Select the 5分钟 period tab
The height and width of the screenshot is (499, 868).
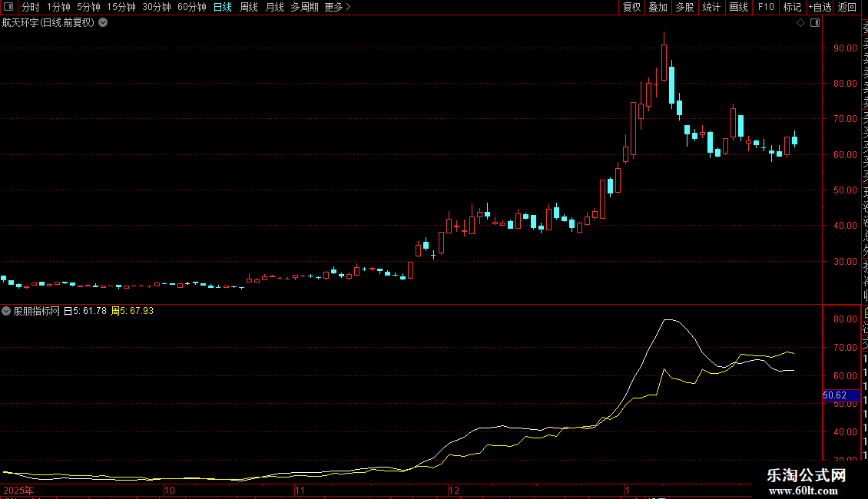coord(88,7)
